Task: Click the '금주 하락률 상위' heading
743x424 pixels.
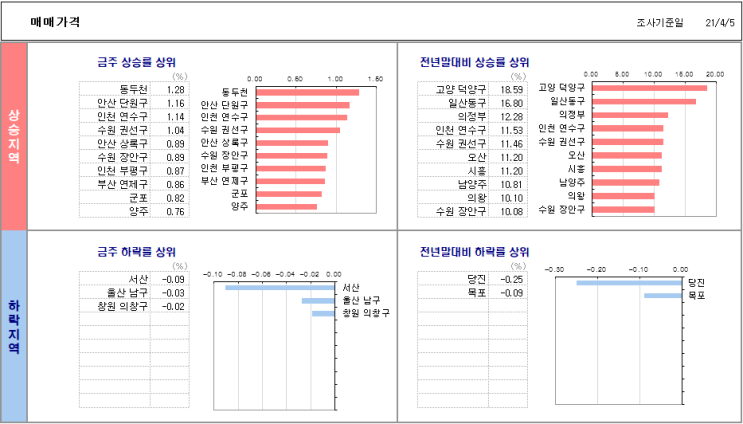Action: (136, 252)
